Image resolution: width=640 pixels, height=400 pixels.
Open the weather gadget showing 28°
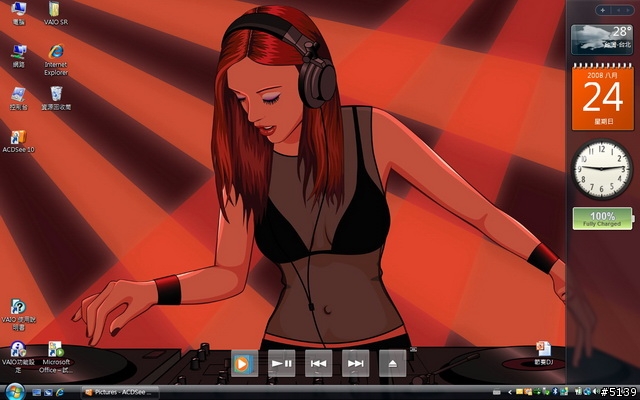point(602,39)
